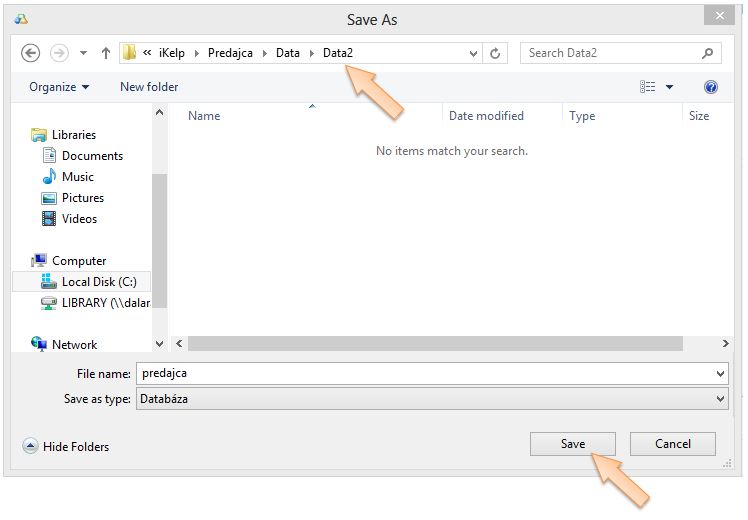Refresh the Data2 folder view

click(x=496, y=53)
